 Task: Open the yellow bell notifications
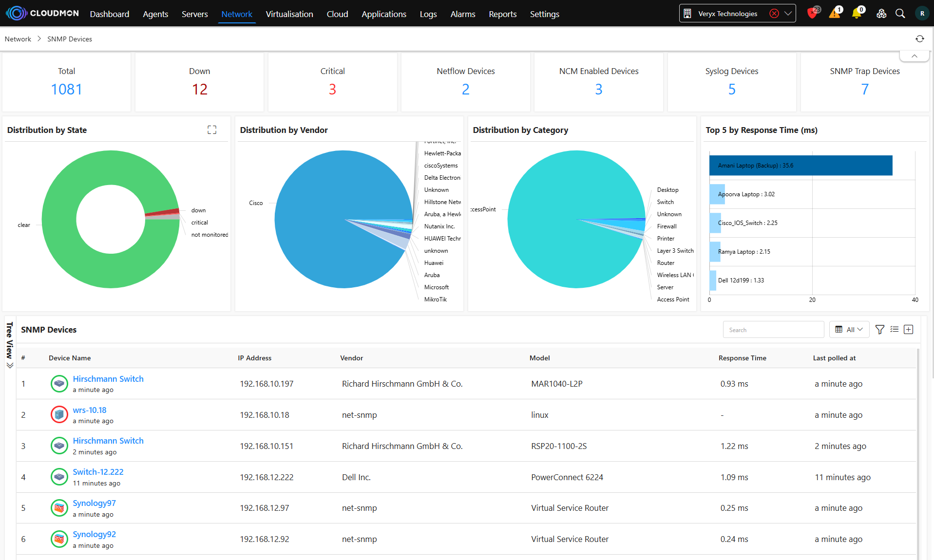click(x=857, y=14)
